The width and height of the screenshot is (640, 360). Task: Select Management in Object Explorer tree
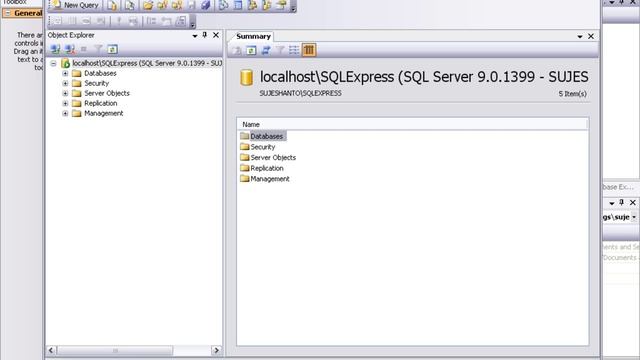(103, 113)
